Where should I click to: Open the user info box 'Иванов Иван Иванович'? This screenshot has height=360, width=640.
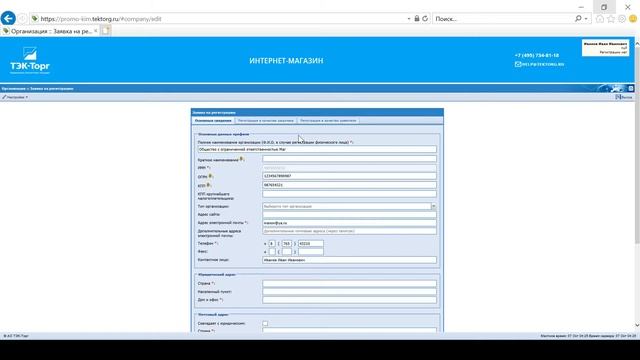605,48
